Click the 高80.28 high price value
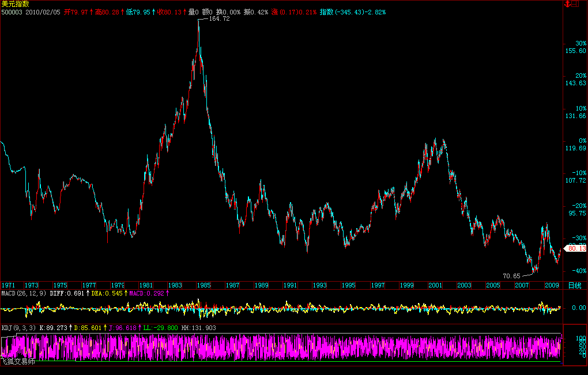588x375 pixels. click(107, 12)
